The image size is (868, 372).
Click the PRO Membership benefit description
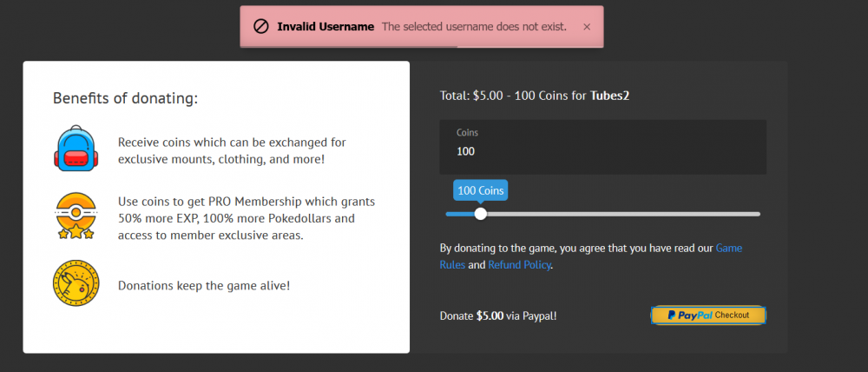(x=247, y=218)
